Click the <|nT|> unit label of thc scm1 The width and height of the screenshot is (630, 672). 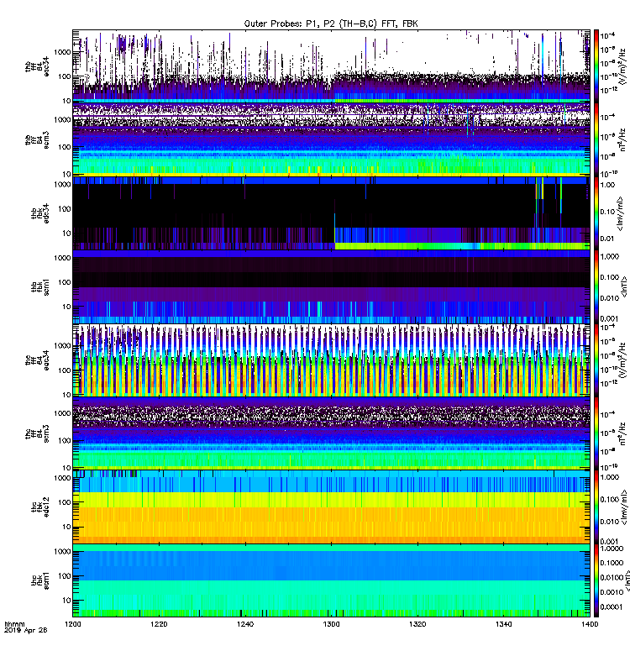click(x=627, y=580)
